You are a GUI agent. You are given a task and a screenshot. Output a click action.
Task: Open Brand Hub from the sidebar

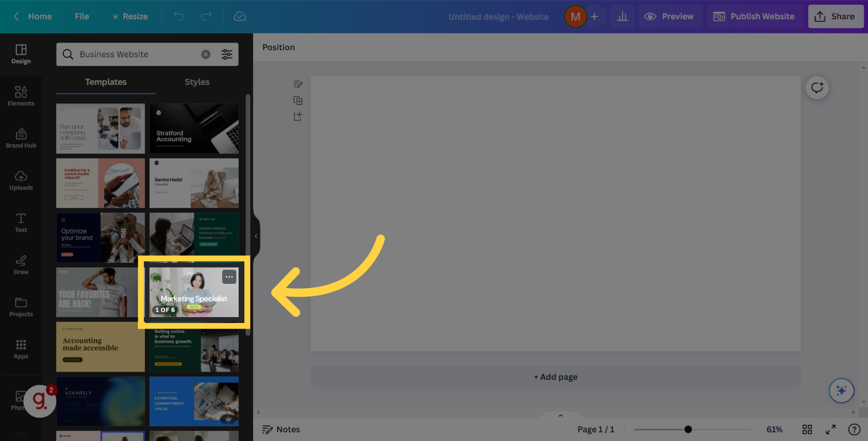tap(21, 138)
